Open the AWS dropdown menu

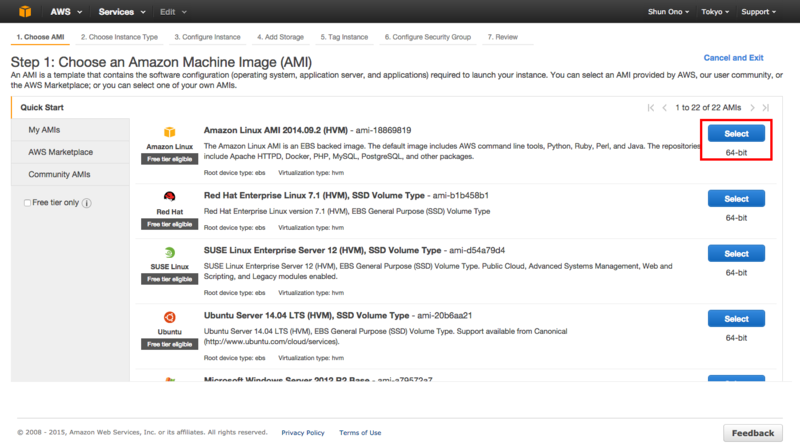(66, 12)
